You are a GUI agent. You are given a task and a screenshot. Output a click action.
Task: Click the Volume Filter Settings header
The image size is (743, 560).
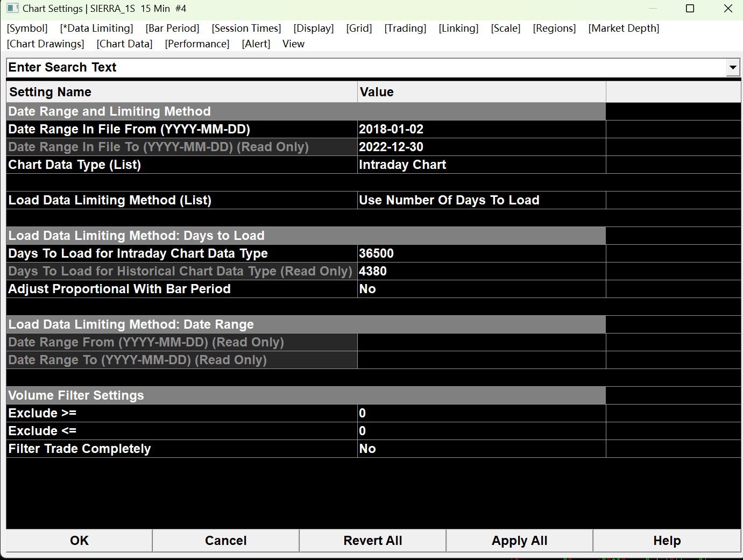306,395
